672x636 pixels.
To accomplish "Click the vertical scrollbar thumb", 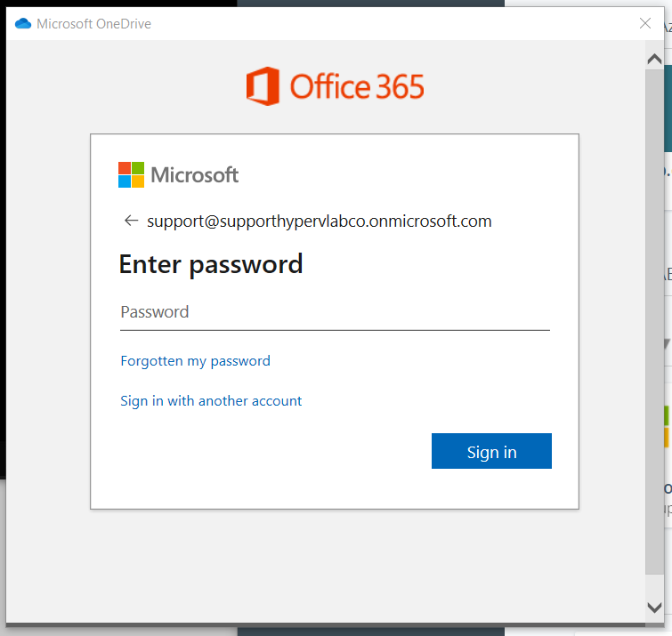I will (654, 321).
